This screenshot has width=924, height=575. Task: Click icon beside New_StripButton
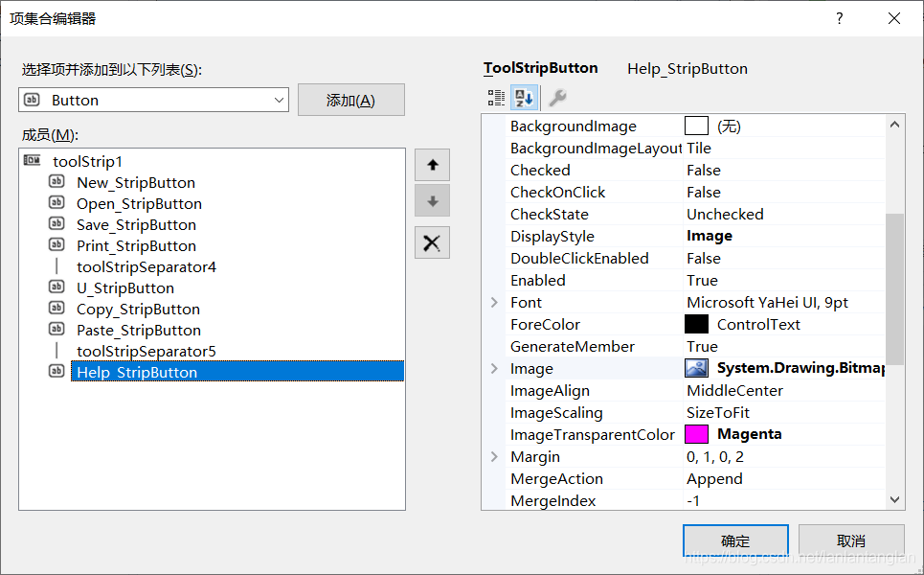coord(56,181)
